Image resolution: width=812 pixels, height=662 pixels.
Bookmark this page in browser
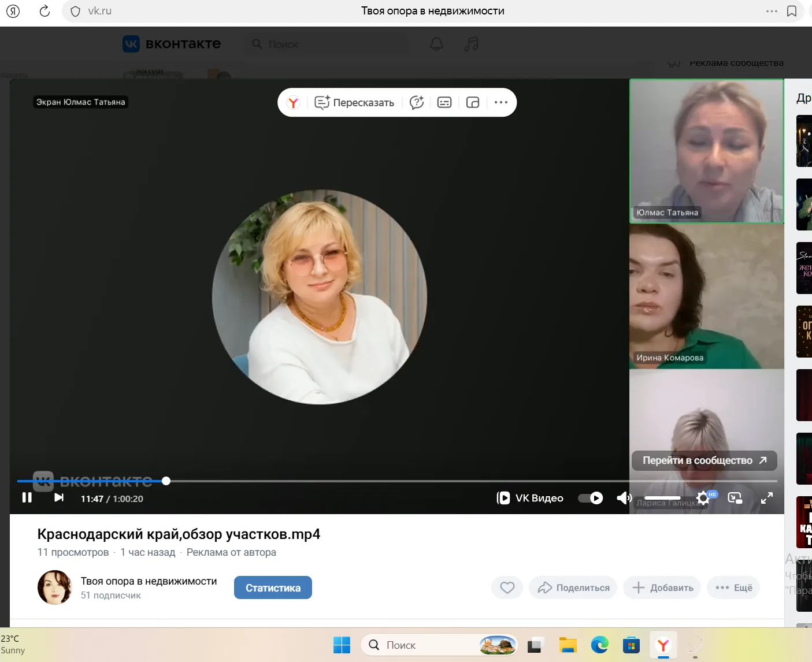[x=792, y=11]
